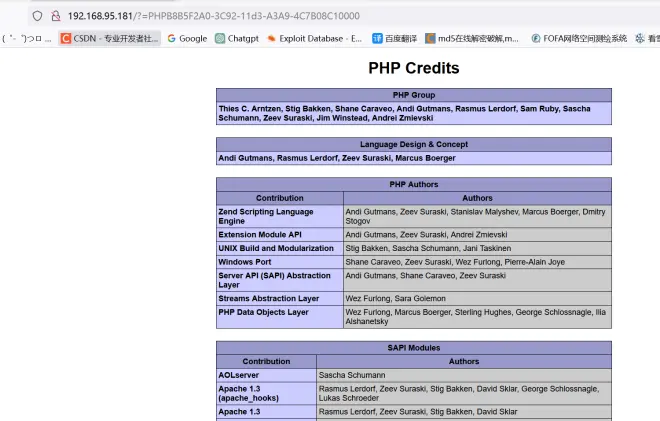
Task: Open the kaomoji emoticon bookmark
Action: [x=26, y=39]
